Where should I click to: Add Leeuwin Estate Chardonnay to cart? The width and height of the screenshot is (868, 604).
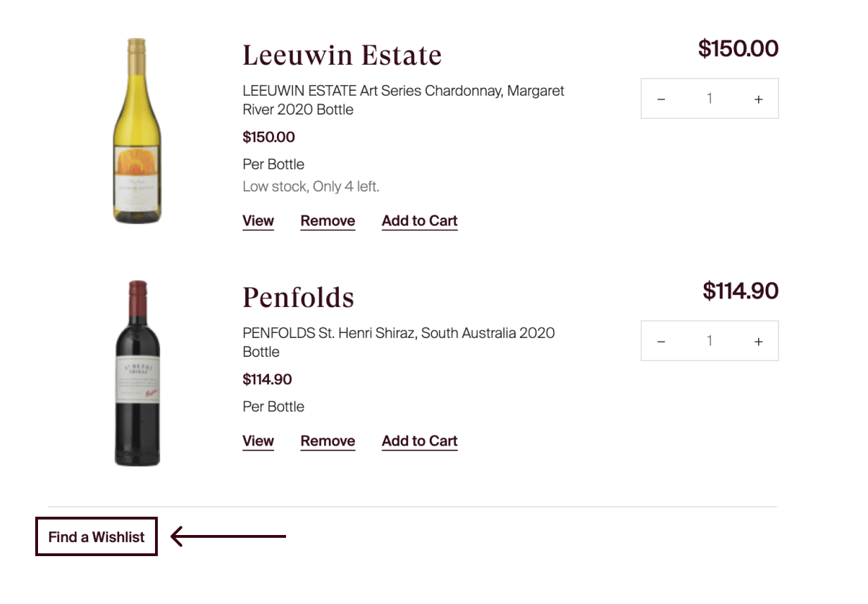(420, 221)
